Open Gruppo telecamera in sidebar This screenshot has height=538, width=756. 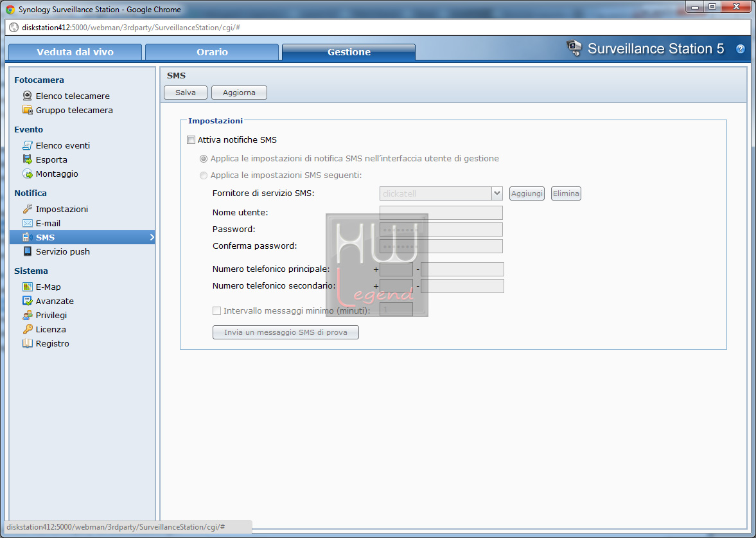click(75, 110)
